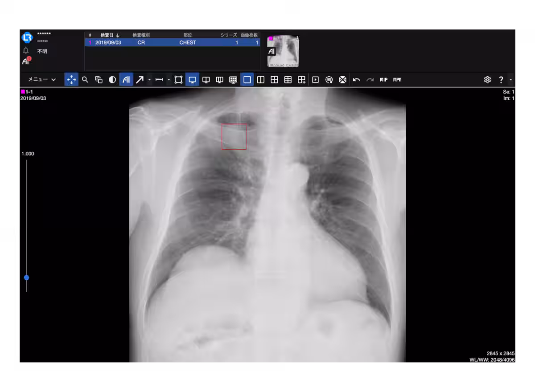Click the blue zoom slider handle
This screenshot has height=392, width=535.
point(26,278)
